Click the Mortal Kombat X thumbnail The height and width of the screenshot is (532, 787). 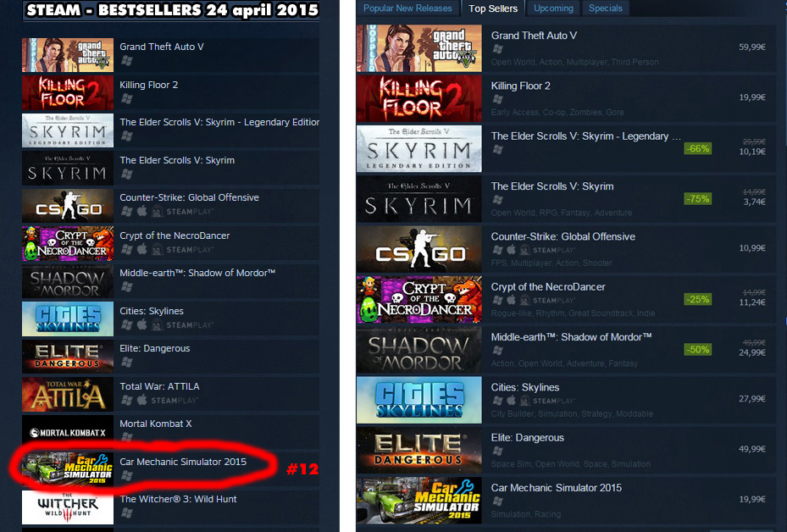(68, 432)
